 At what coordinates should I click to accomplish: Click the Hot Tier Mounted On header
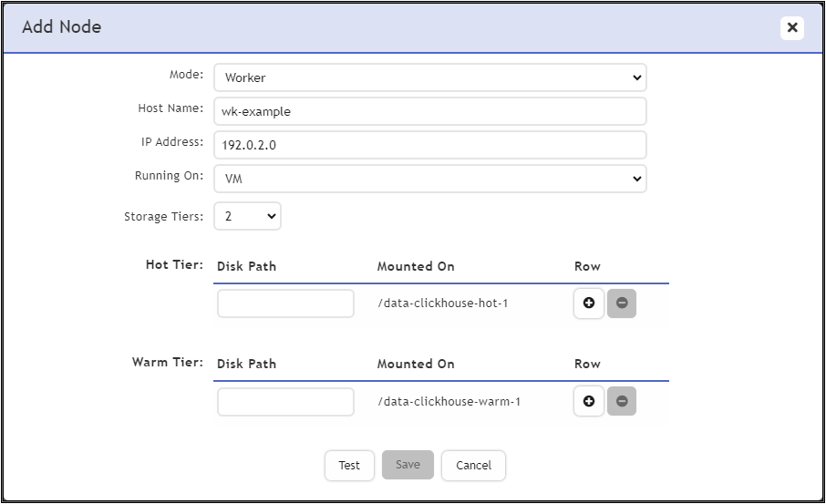click(416, 266)
